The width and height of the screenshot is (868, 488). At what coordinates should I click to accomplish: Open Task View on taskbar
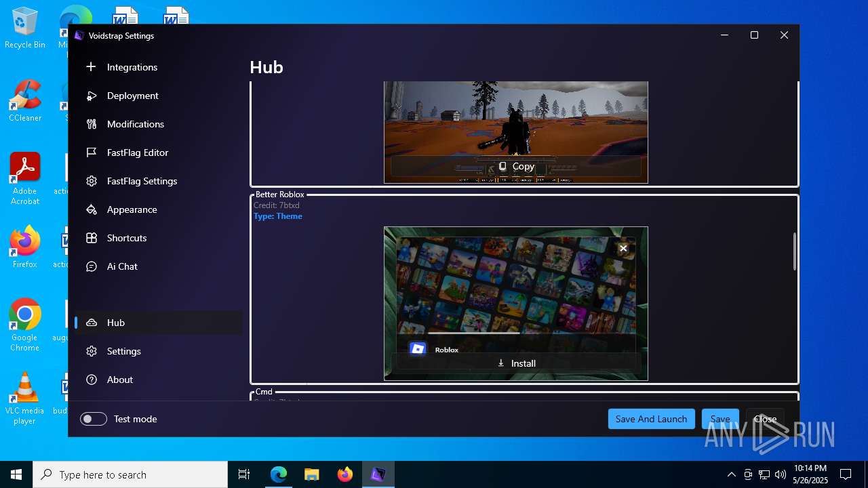click(244, 474)
